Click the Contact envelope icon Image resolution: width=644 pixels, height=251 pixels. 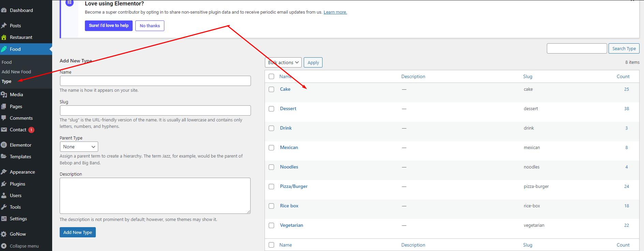point(4,130)
